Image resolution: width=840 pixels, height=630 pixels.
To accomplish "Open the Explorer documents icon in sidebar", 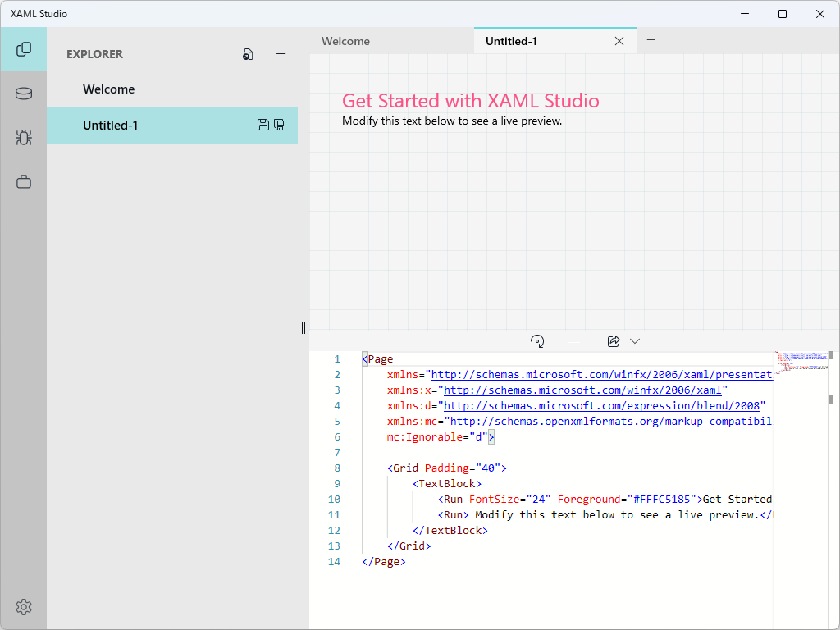I will pyautogui.click(x=24, y=49).
